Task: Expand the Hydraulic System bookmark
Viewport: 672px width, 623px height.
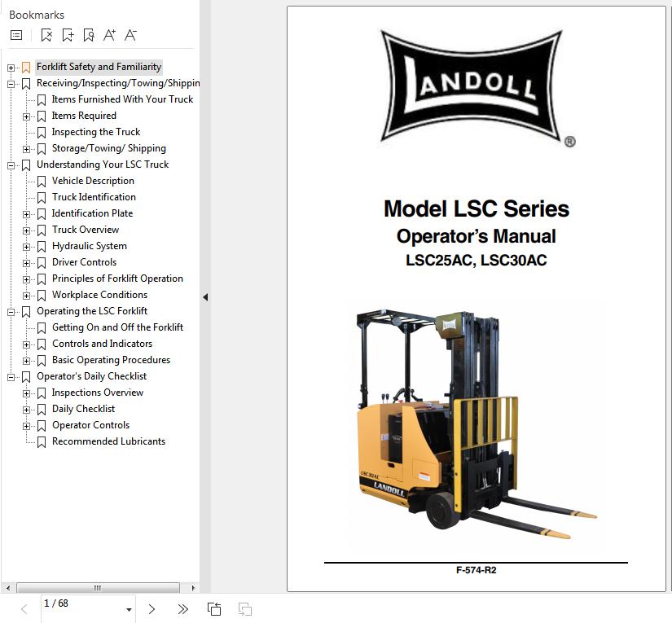Action: point(26,247)
